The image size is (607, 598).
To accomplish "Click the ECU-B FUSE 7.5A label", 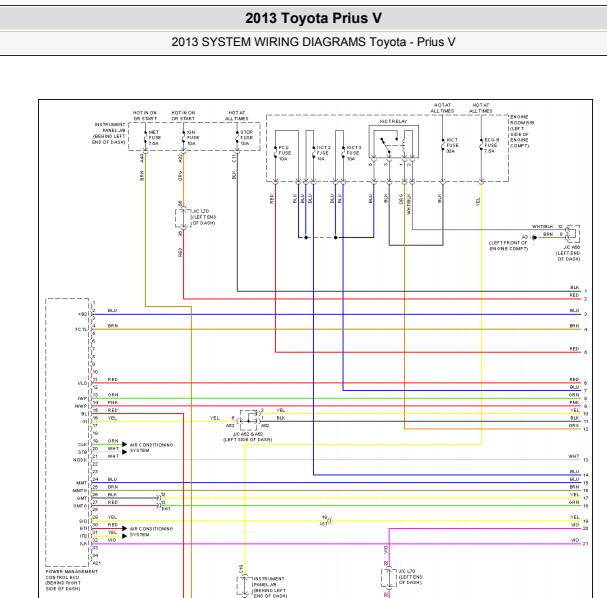I will tap(491, 146).
